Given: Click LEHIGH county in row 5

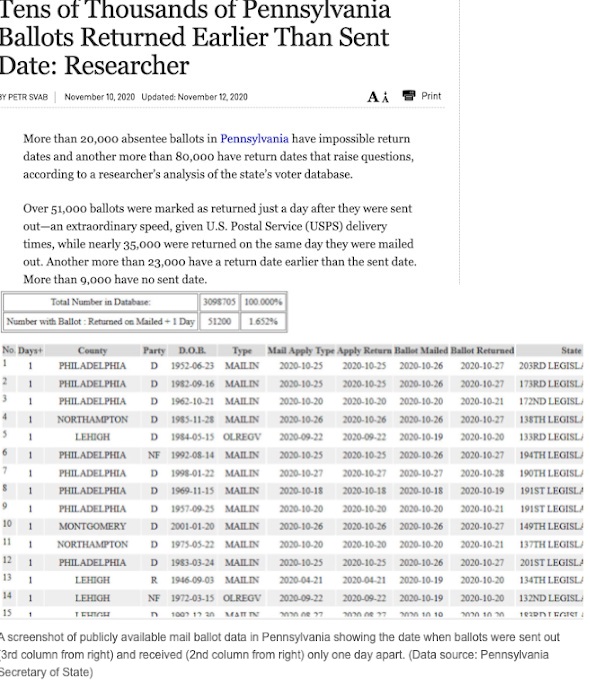Looking at the screenshot, I should (92, 437).
